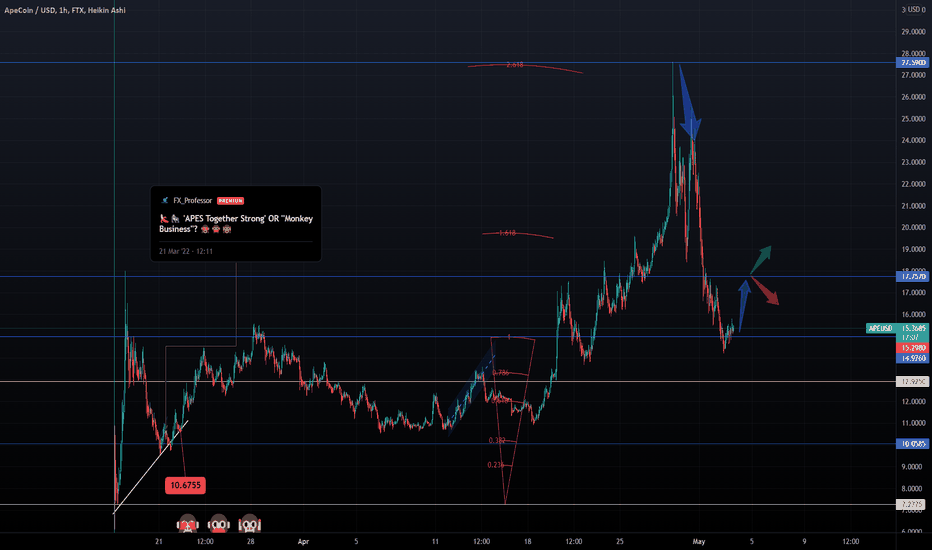Select the 27.5900 horizontal line price tag

[x=912, y=62]
